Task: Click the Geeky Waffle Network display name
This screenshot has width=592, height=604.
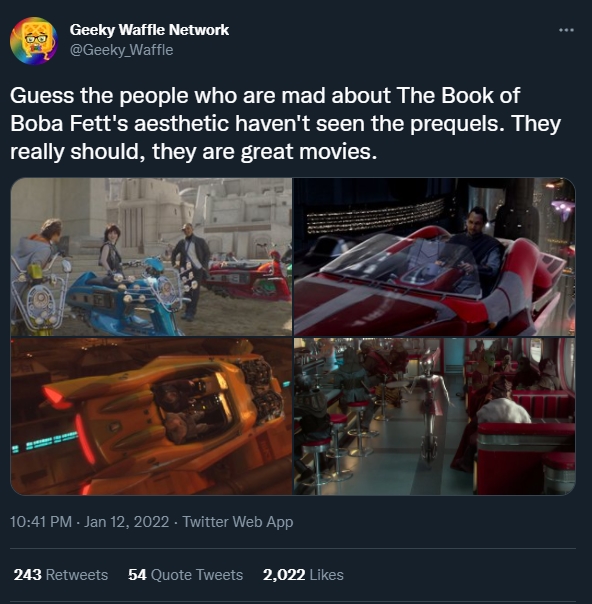Action: coord(149,30)
